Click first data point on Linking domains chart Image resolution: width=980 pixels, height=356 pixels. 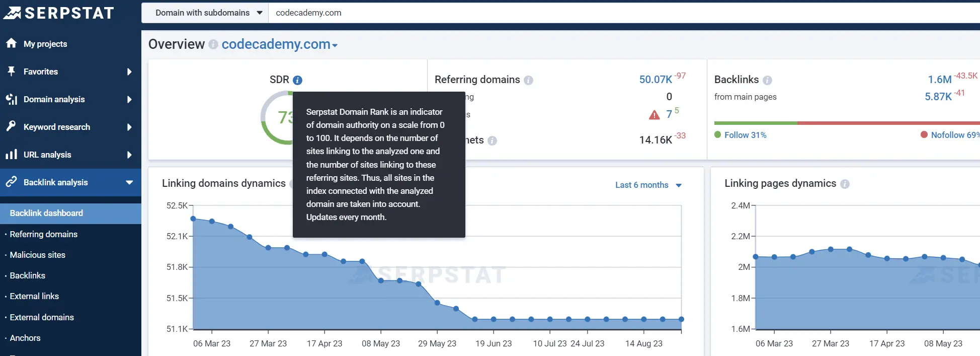coord(193,219)
